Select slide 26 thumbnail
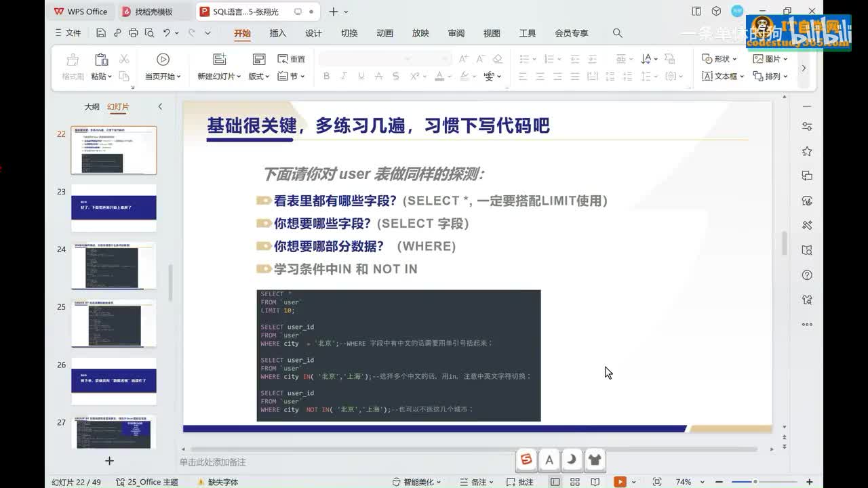This screenshot has width=868, height=488. pyautogui.click(x=114, y=382)
